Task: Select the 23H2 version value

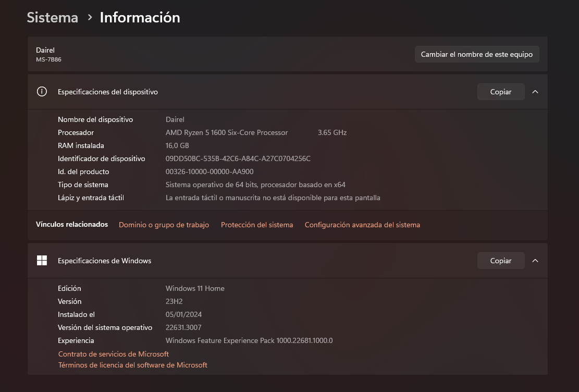Action: (174, 301)
